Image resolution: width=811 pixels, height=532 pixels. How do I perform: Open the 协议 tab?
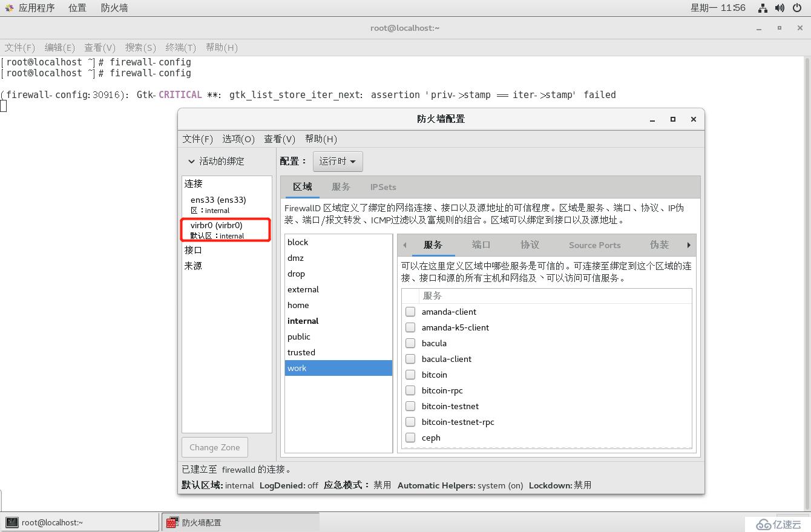[530, 245]
